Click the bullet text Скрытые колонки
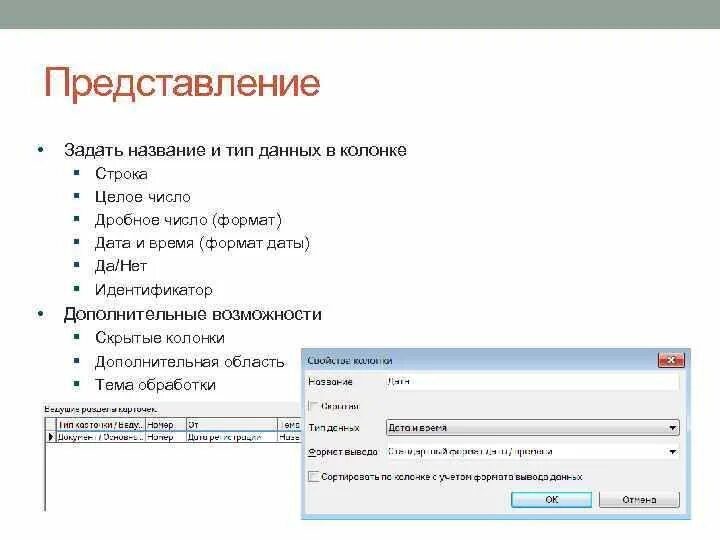Screen dimensions: 720x540 tap(160, 338)
